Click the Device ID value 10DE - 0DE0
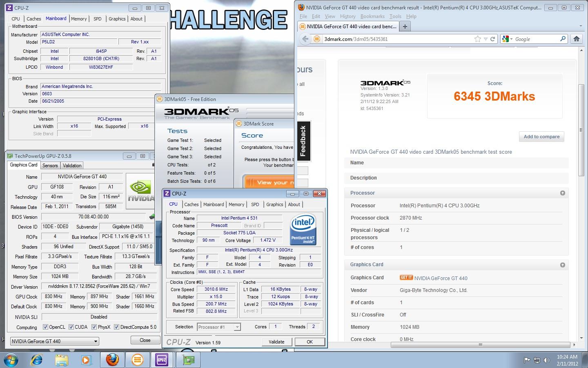 [x=56, y=227]
